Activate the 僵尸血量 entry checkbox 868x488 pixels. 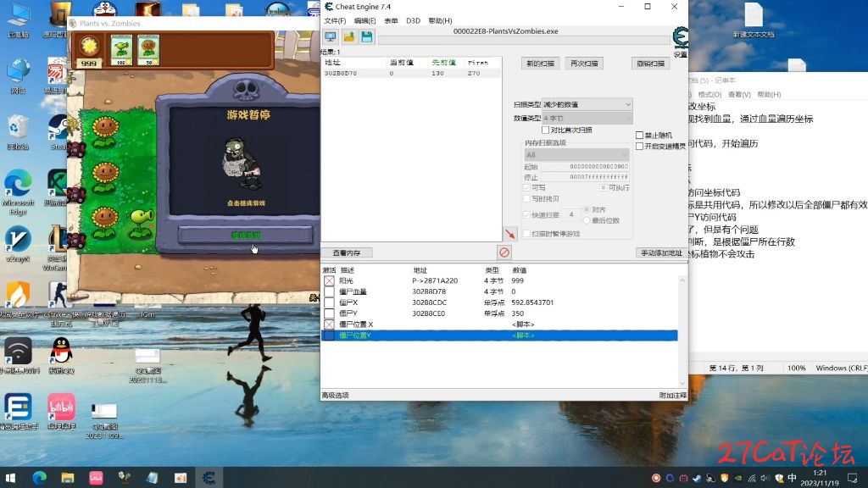tap(329, 291)
